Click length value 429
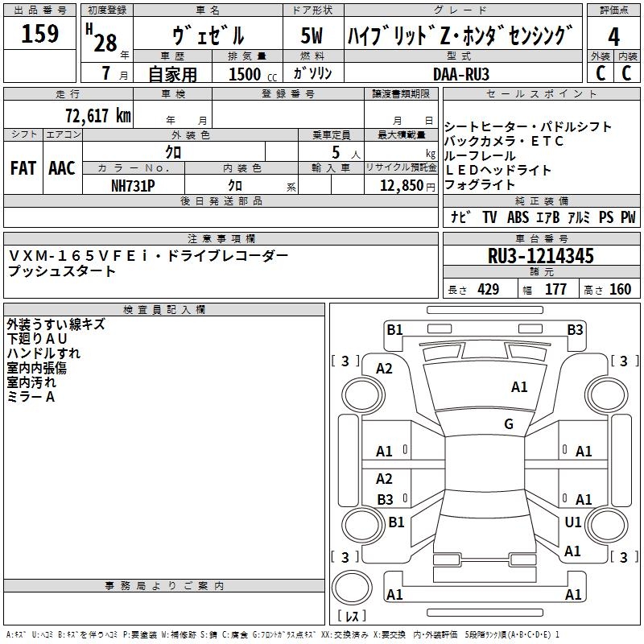Image resolution: width=644 pixels, height=644 pixels. (x=489, y=290)
